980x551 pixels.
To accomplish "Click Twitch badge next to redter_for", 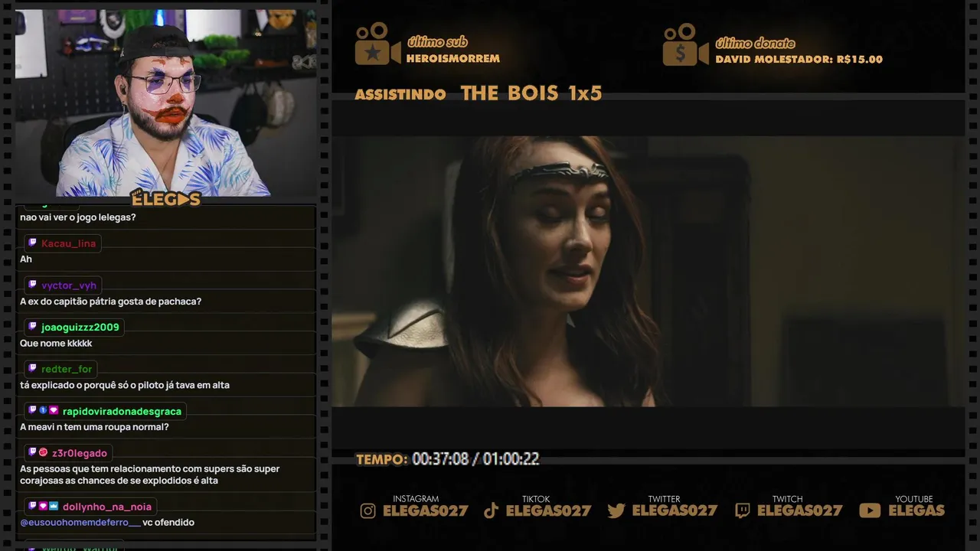I will pos(32,369).
